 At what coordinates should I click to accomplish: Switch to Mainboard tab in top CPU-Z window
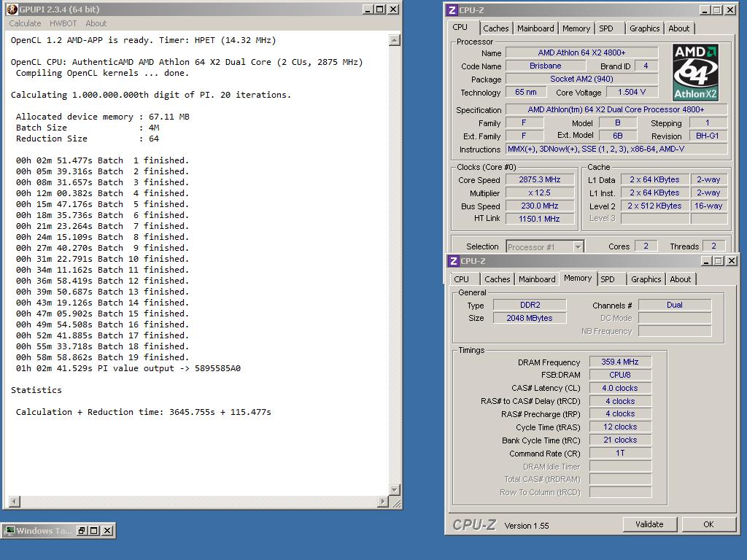pyautogui.click(x=535, y=28)
